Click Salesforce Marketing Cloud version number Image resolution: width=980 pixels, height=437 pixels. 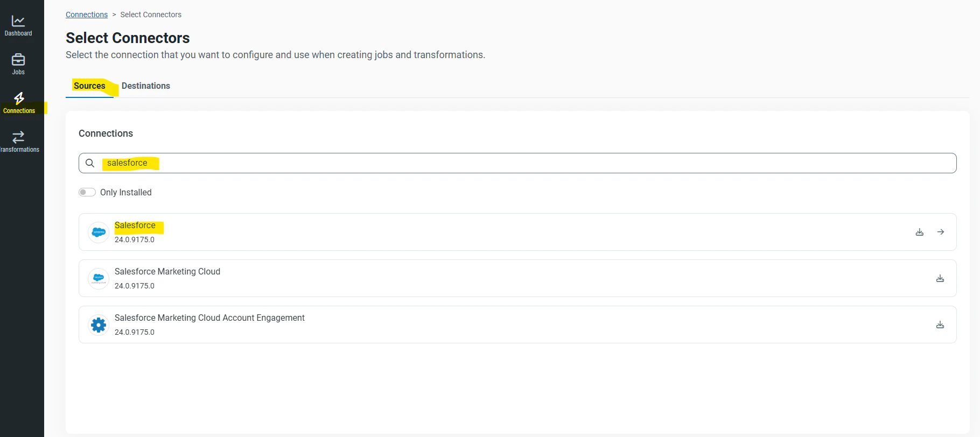(135, 286)
